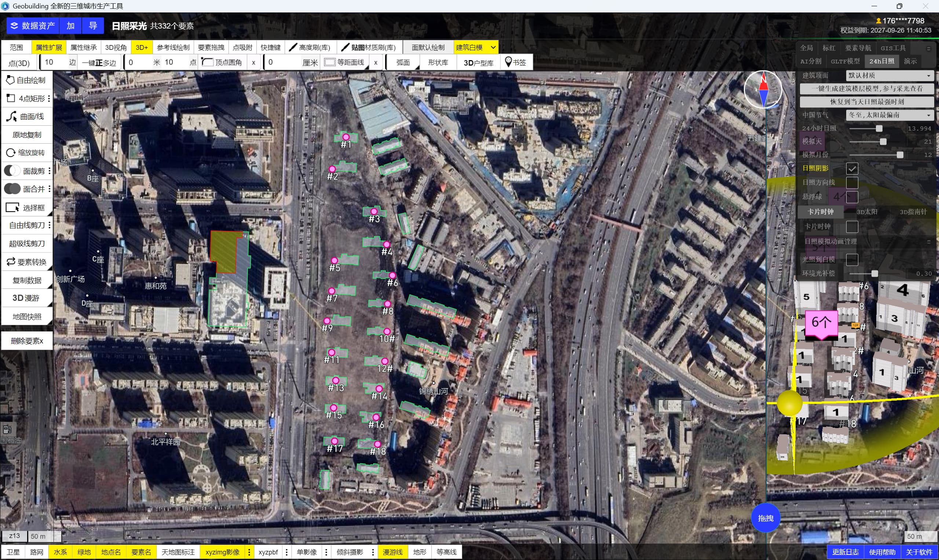Expand the Chinese solar term dropdown
This screenshot has height=560, width=939.
click(x=889, y=115)
